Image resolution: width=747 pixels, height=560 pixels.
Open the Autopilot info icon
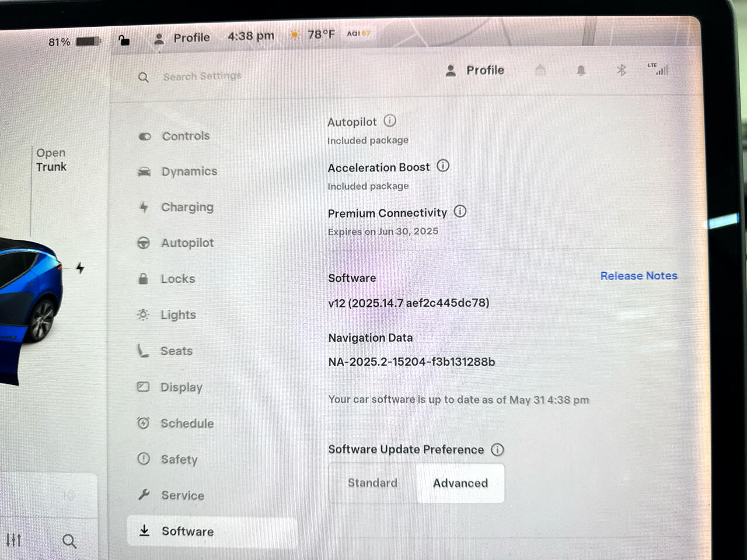(x=390, y=121)
